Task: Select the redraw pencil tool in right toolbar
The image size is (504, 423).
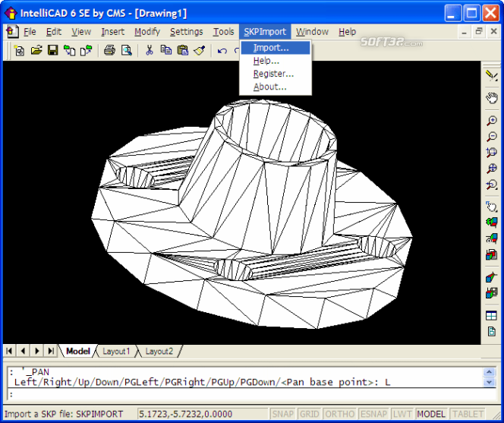Action: pos(491,75)
